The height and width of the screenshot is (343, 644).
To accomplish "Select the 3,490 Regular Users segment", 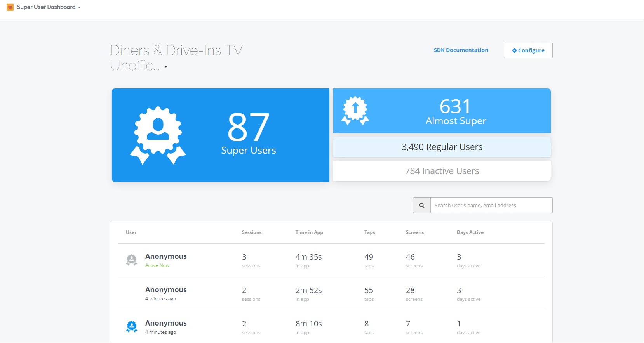I will coord(442,147).
